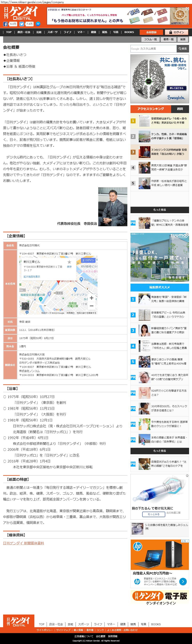Image resolution: width=192 pixels, height=644 pixels.
Task: Open PR article 健康カプセル！ゲンキの時間
Action: (x=160, y=223)
